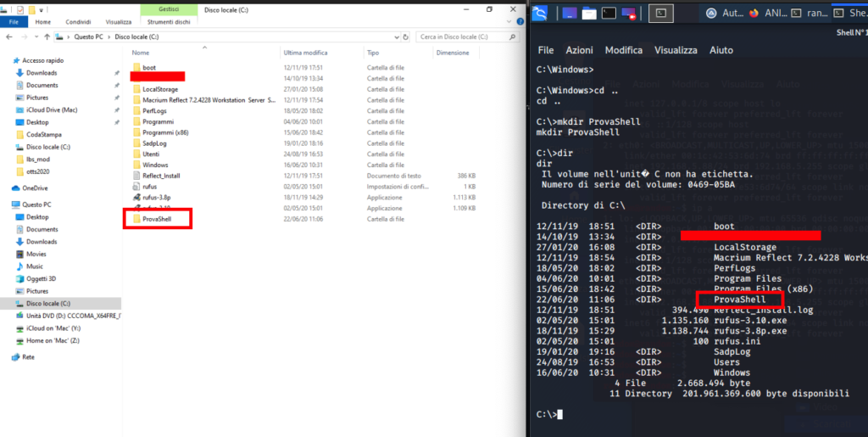Switch to the ran... terminal in taskbar
Screen dimensions: 868x437
tap(811, 13)
